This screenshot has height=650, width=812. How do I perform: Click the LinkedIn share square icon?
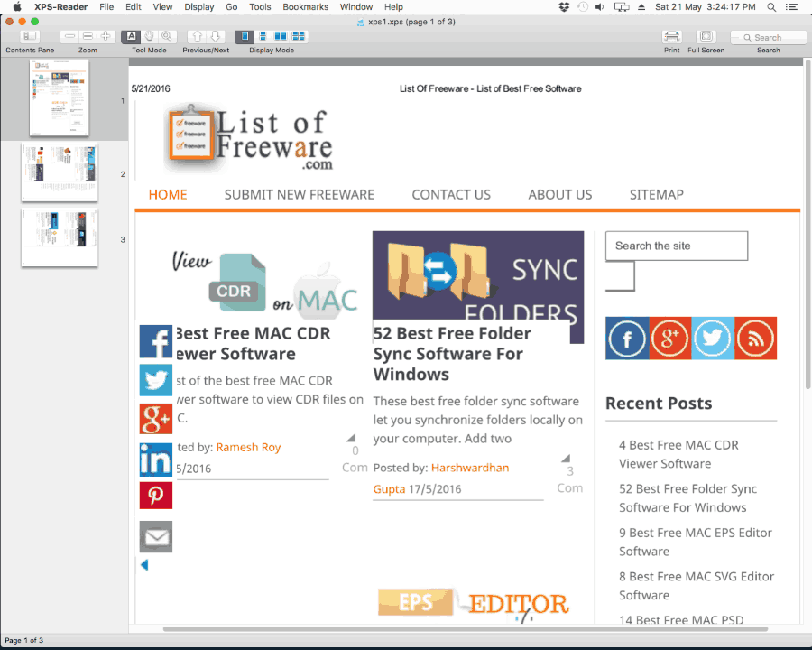click(x=156, y=460)
